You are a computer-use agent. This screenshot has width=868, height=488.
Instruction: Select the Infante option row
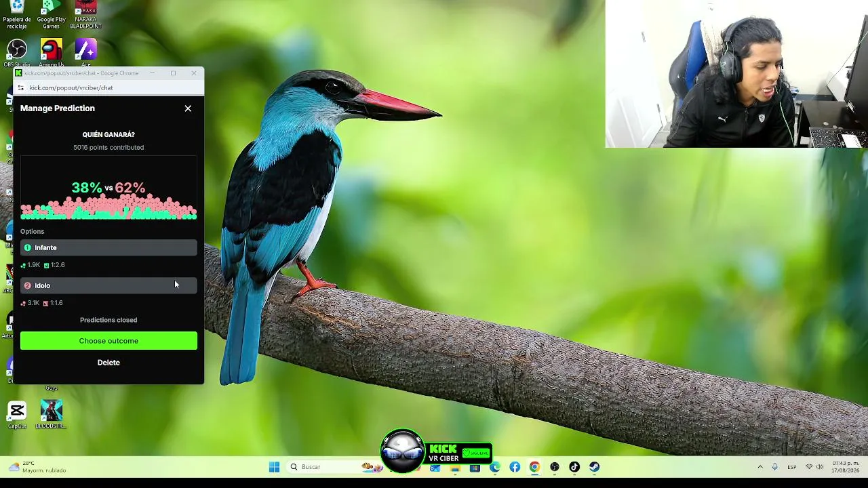[108, 248]
